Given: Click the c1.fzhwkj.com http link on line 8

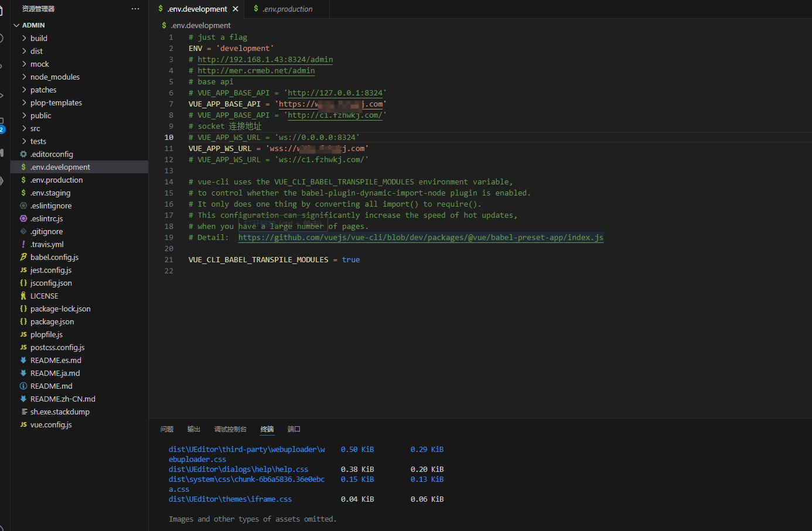Looking at the screenshot, I should tap(335, 115).
